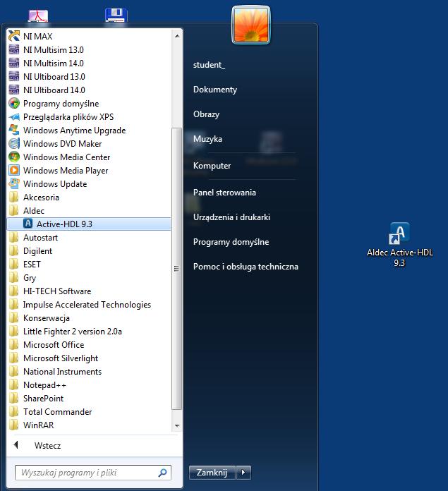Open shutdown options arrow next to Zamknij
The width and height of the screenshot is (448, 491).
click(x=244, y=473)
